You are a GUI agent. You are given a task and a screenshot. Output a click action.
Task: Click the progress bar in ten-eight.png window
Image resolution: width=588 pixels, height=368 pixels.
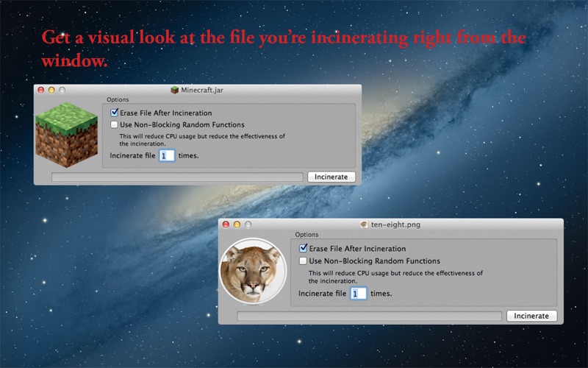[x=370, y=316]
